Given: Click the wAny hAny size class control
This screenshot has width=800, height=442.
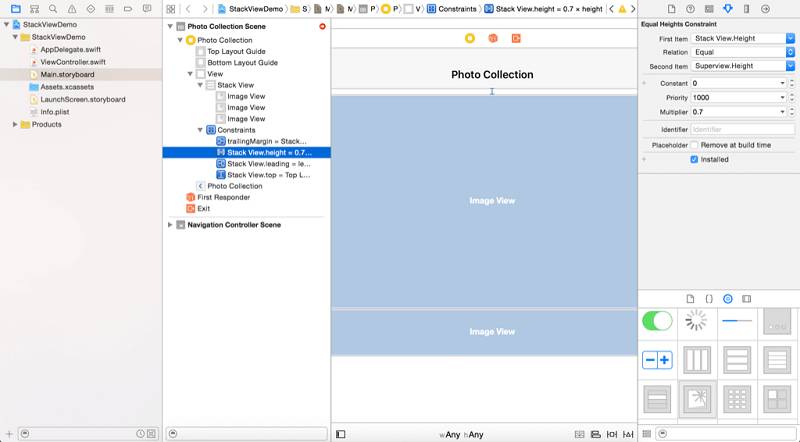Looking at the screenshot, I should coord(461,434).
